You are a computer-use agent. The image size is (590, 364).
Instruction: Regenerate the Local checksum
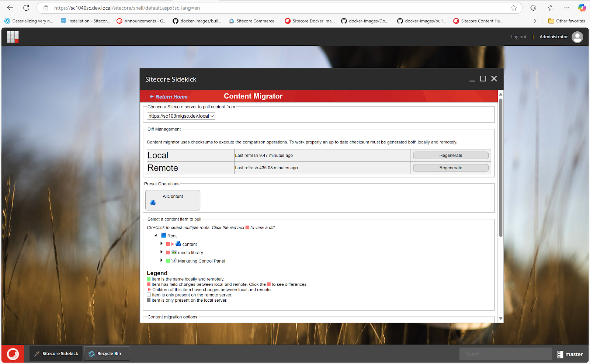click(x=451, y=155)
